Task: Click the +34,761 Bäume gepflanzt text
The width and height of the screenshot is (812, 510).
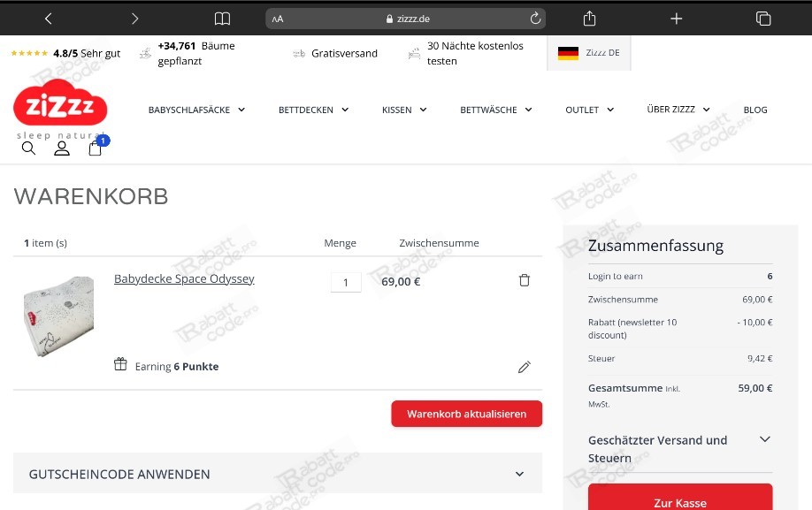Action: [196, 53]
